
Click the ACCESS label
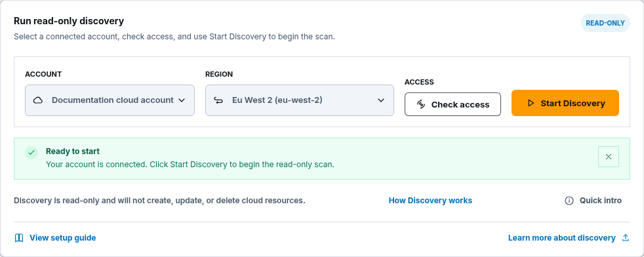point(419,82)
